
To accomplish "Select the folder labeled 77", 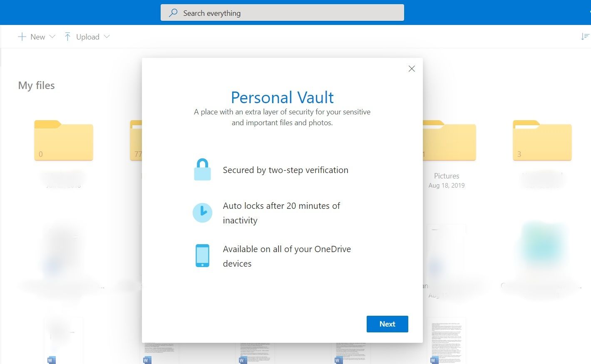I will click(x=137, y=141).
